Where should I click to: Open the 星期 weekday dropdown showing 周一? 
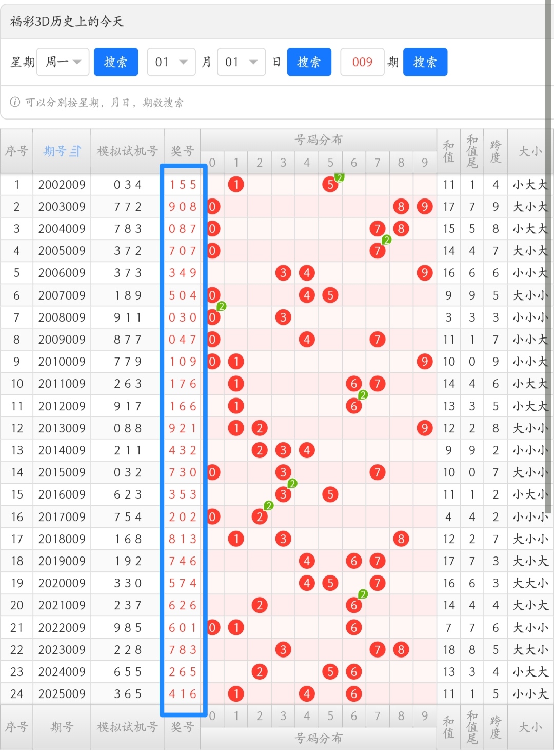tap(63, 62)
